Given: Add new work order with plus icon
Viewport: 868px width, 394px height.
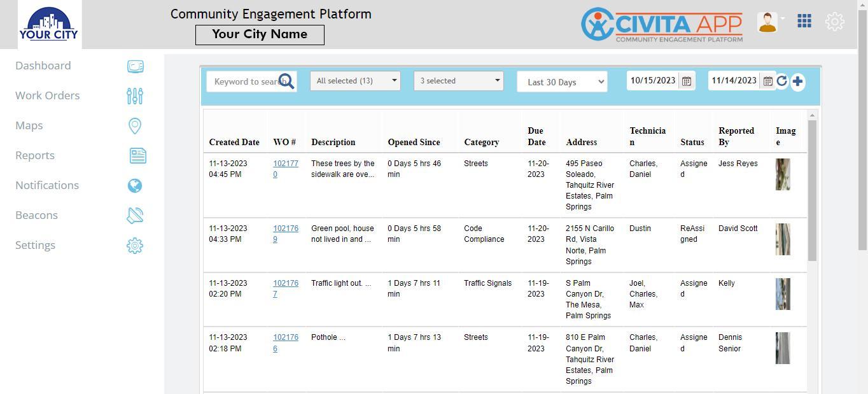Looking at the screenshot, I should (x=797, y=81).
